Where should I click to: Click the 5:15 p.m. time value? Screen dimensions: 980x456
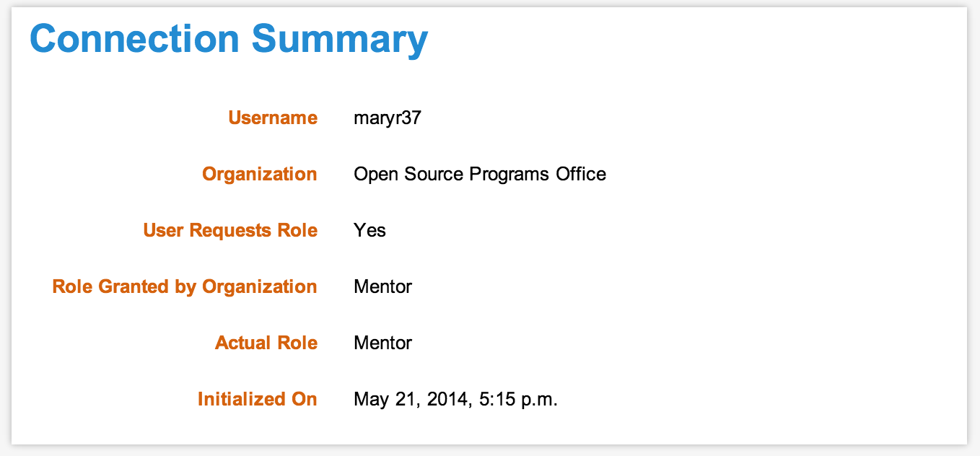coord(518,399)
